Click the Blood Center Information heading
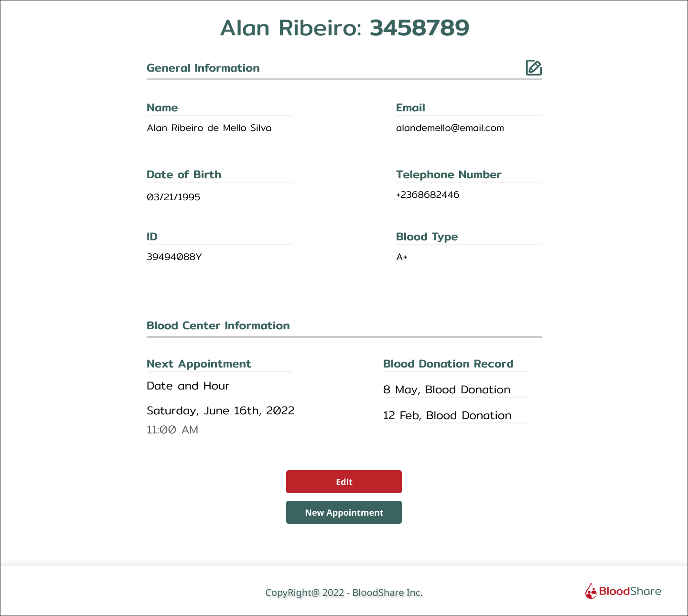The width and height of the screenshot is (688, 616). pos(218,325)
